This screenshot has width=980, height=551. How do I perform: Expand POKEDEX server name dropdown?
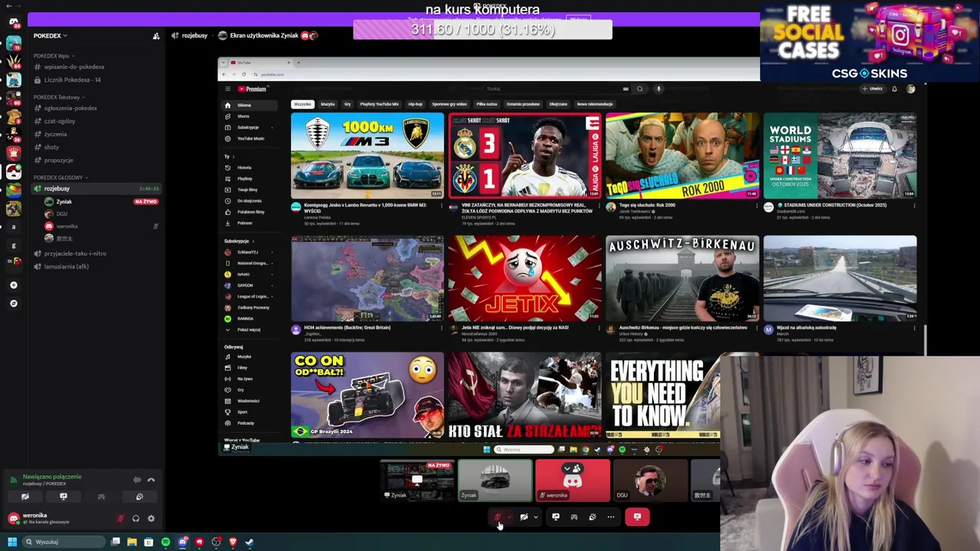[x=50, y=36]
